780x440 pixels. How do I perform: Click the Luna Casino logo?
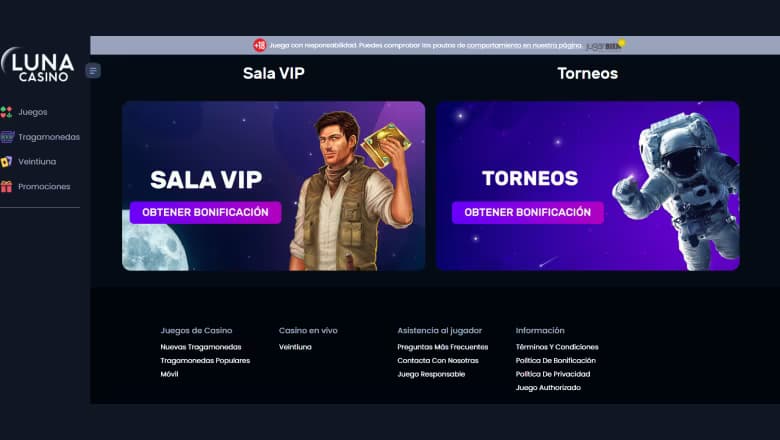(38, 65)
